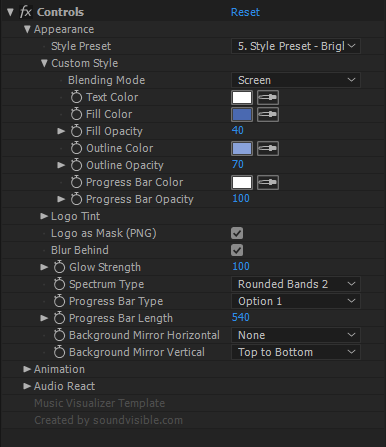The height and width of the screenshot is (447, 386).
Task: Open Spectrum Type Rounded Bands 2 dropdown
Action: 296,284
